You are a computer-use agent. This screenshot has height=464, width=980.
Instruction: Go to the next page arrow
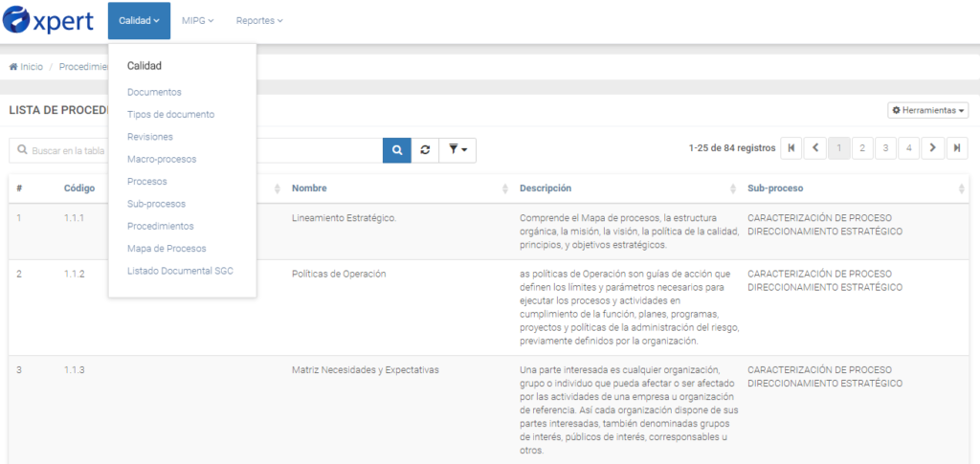pos(932,148)
